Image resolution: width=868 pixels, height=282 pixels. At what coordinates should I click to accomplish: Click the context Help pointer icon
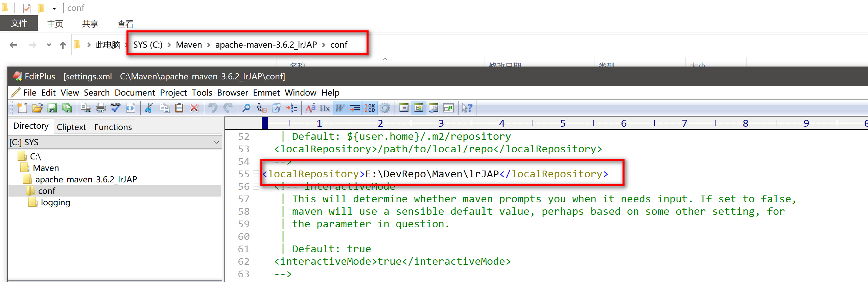pos(467,108)
